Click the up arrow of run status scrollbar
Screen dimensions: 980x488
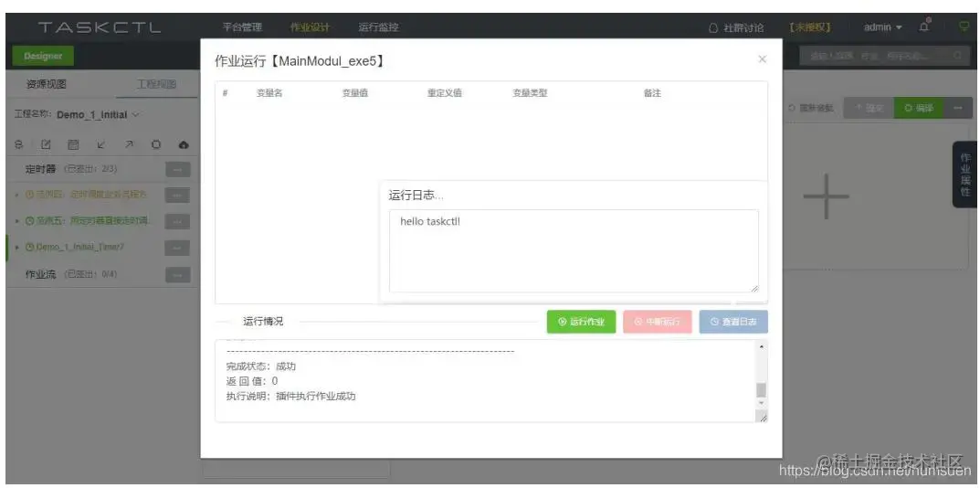pyautogui.click(x=761, y=346)
